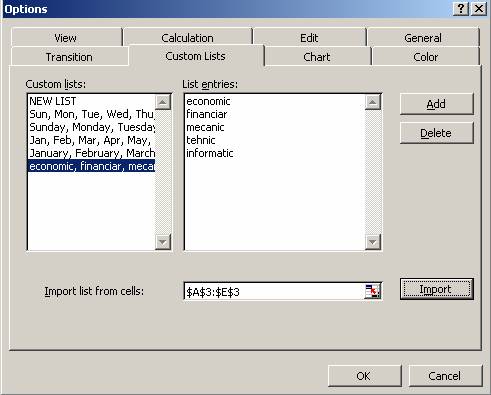This screenshot has height=395, width=491.
Task: Open the Calculation tab
Action: 188,37
